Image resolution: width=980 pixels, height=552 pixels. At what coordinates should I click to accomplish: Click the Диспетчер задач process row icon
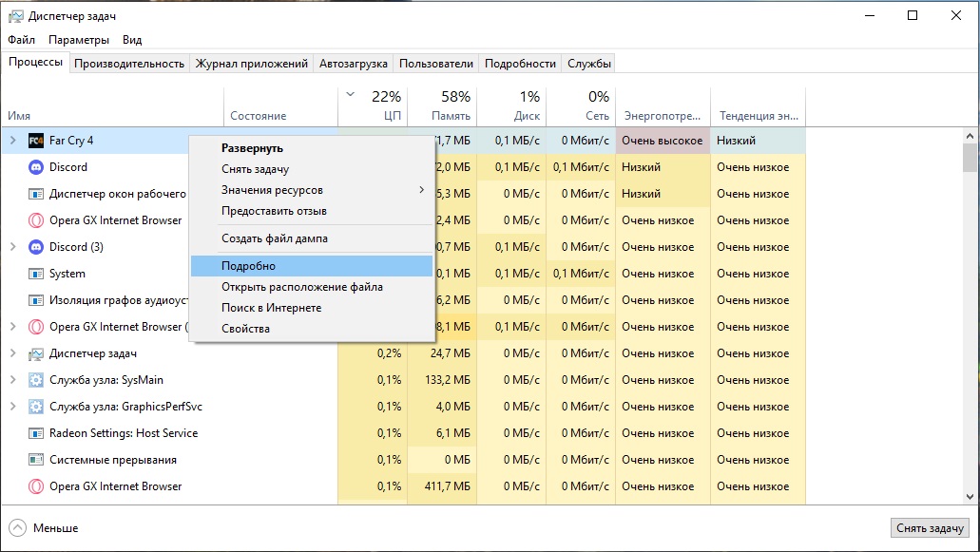(36, 354)
